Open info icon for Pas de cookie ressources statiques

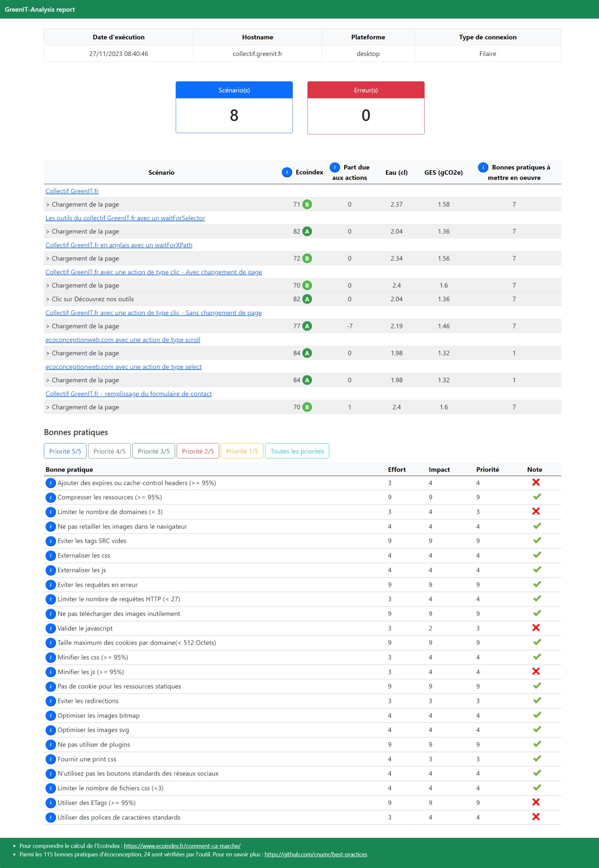coord(50,686)
